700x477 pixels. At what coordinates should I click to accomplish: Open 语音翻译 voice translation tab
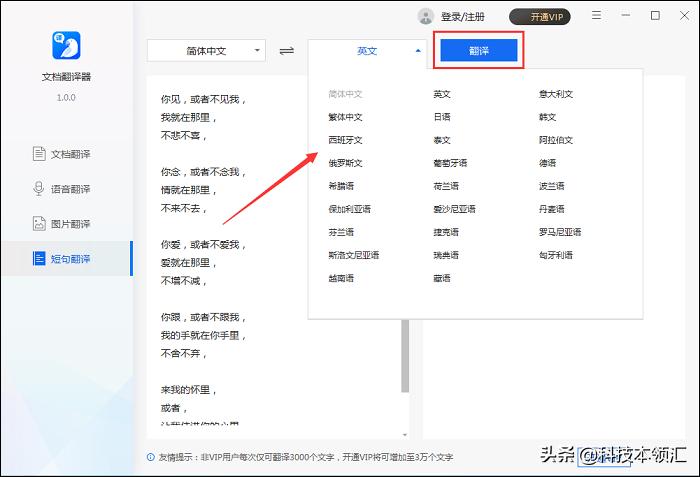pos(67,189)
